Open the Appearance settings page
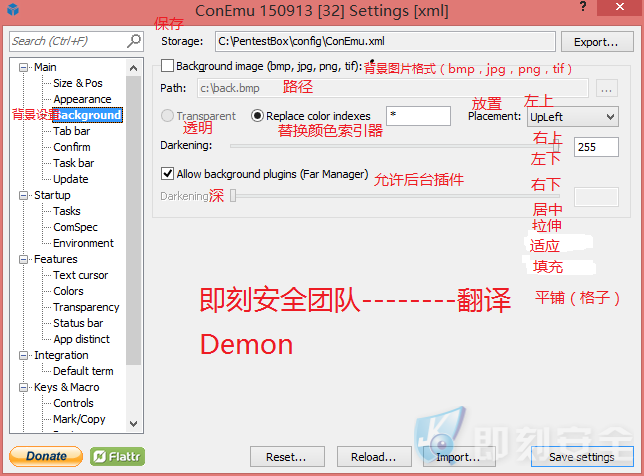Screen dimensions: 644x476 pyautogui.click(x=82, y=99)
